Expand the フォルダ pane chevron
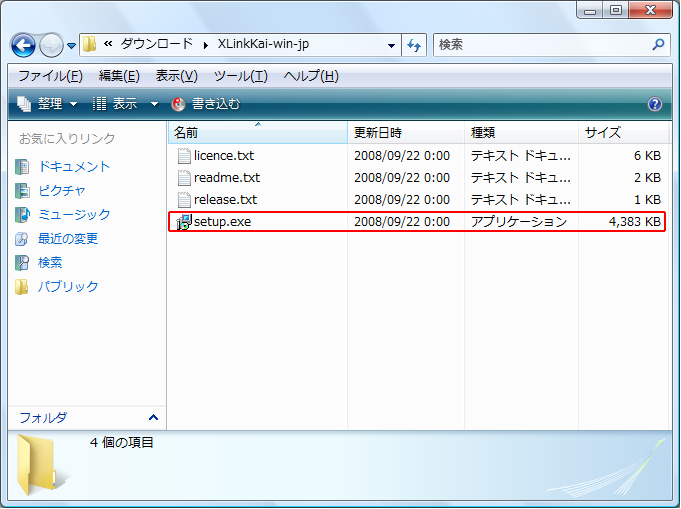Screen dimensions: 681x509 [153, 418]
